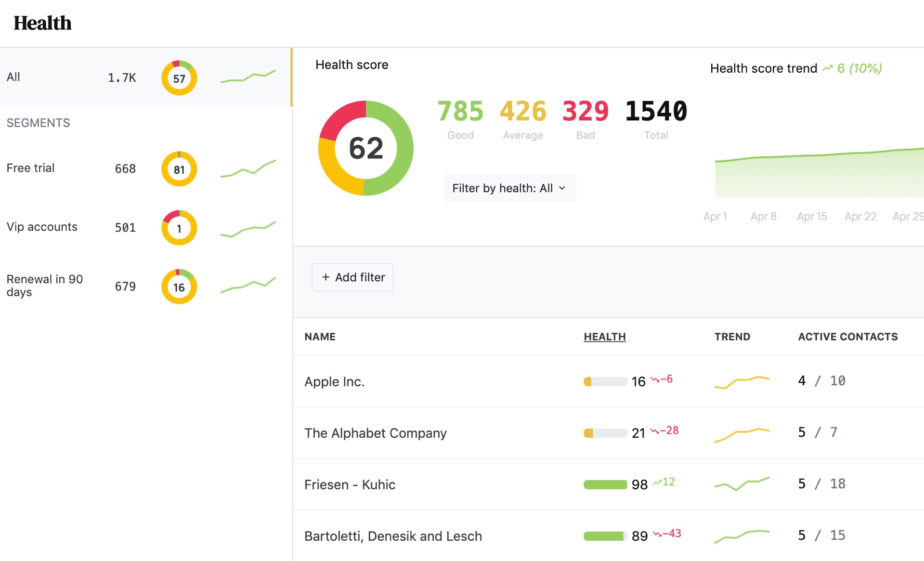Click the All segment donut chart

click(179, 77)
